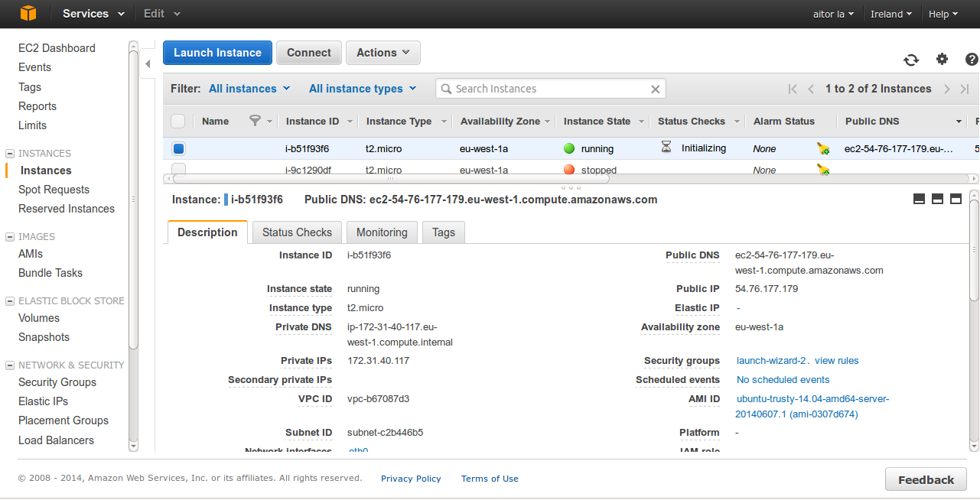Open the All instance types dropdown
Screen dimensions: 980x500
point(363,89)
